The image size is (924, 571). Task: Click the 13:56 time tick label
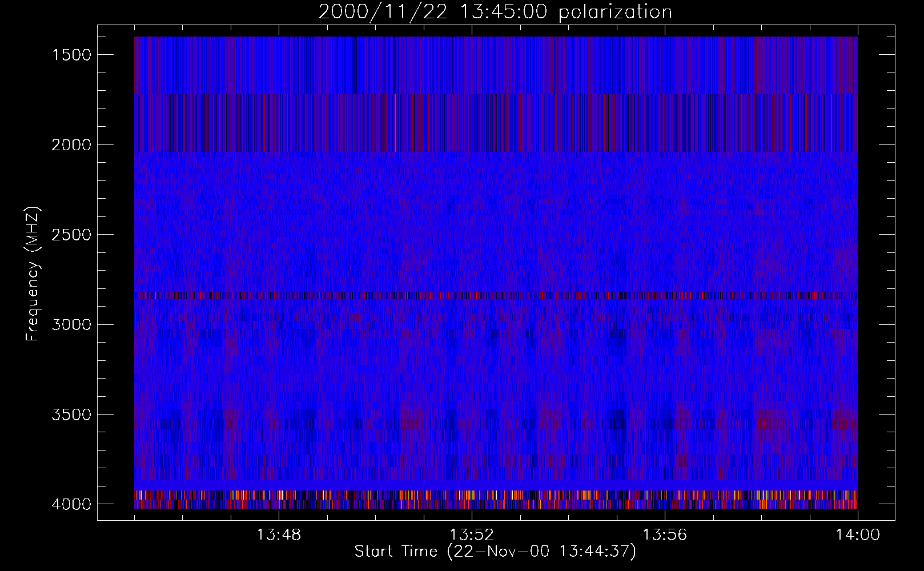point(665,535)
